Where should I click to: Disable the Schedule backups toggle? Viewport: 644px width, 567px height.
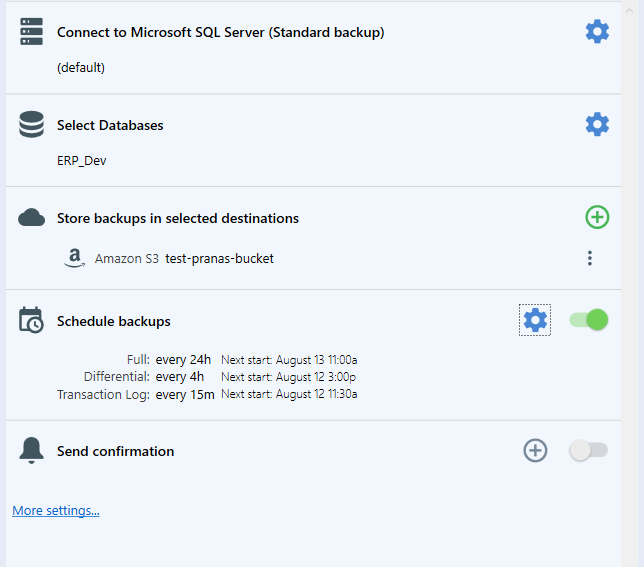(x=589, y=320)
